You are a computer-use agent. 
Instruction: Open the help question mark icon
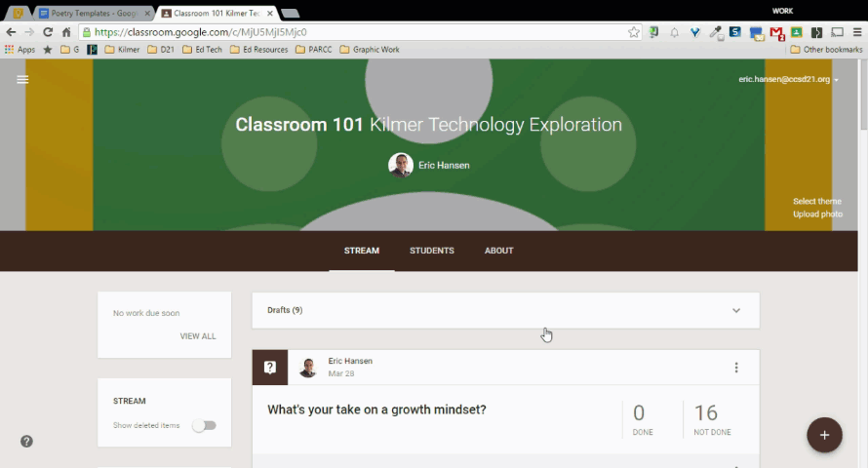(26, 441)
